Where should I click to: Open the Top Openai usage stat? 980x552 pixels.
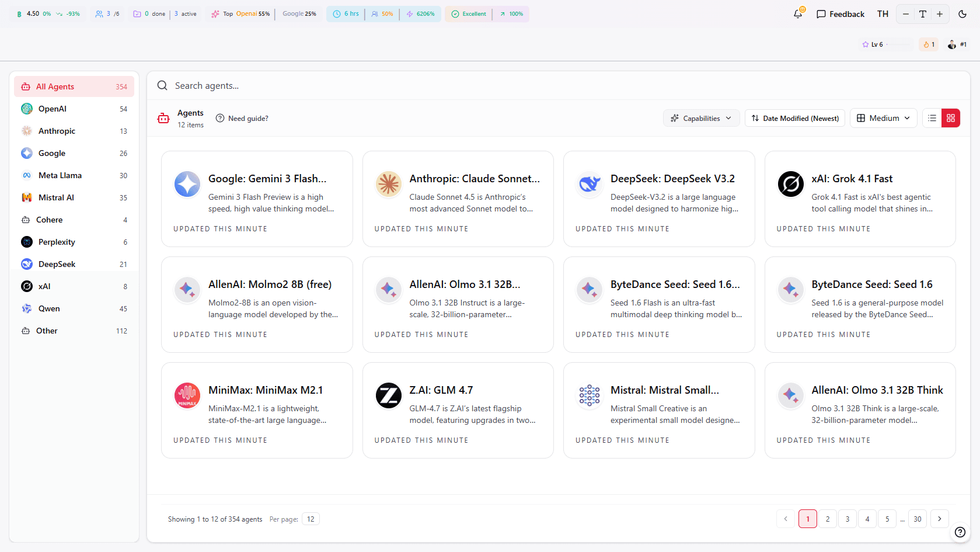240,13
